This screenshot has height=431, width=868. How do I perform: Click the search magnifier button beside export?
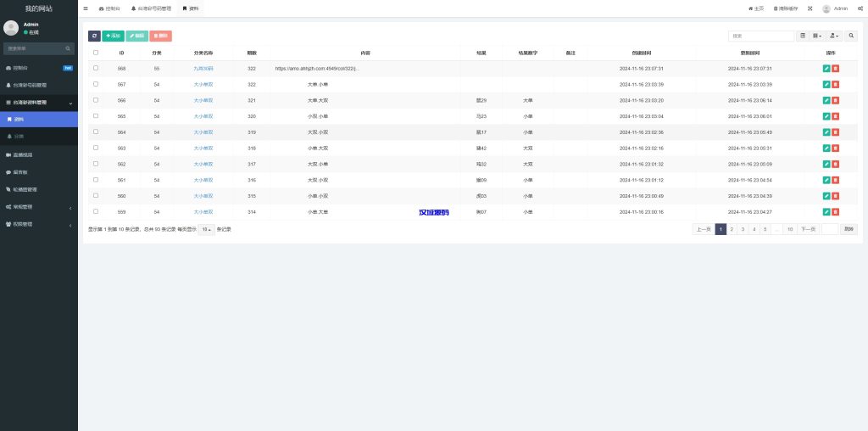[851, 36]
